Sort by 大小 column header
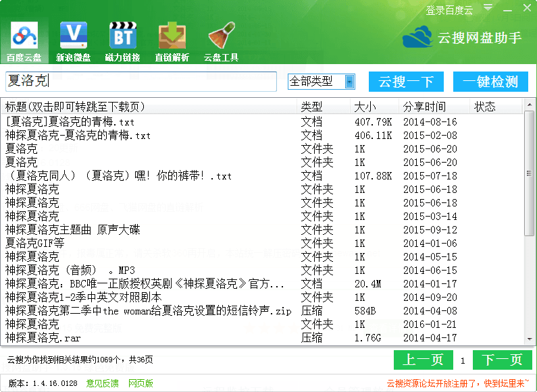 pyautogui.click(x=375, y=107)
